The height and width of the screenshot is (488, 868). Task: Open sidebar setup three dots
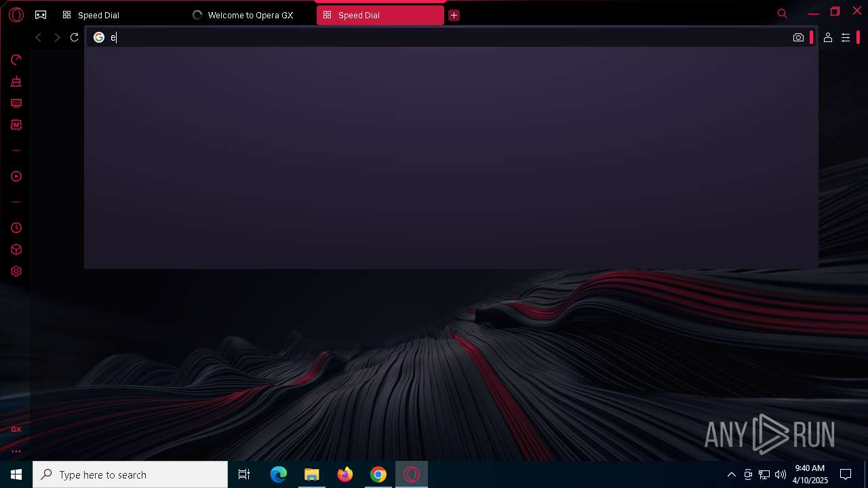pyautogui.click(x=16, y=451)
